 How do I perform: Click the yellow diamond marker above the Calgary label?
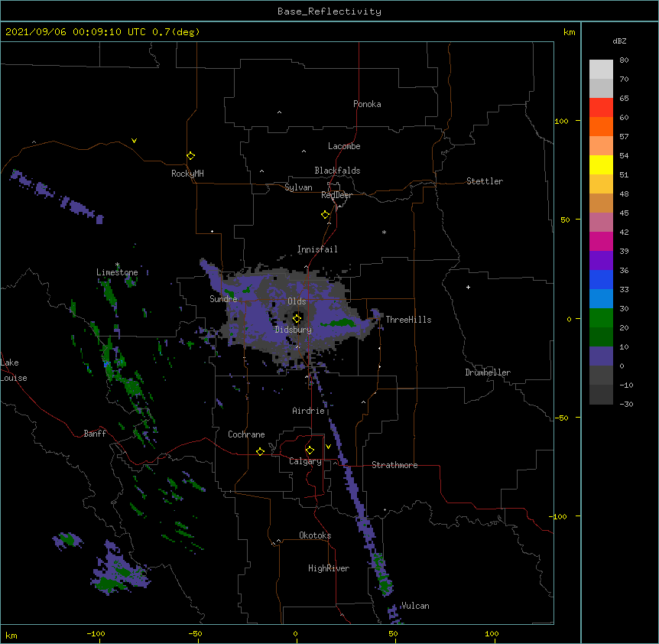(x=310, y=450)
